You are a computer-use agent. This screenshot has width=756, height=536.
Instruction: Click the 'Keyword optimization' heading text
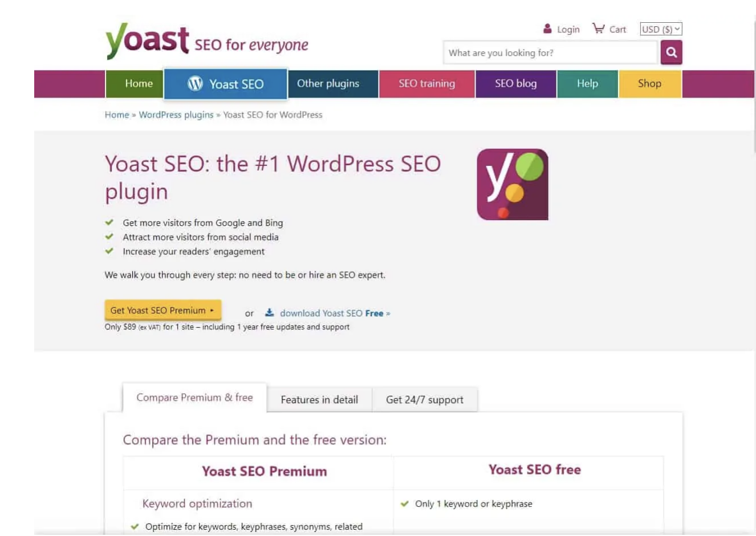click(197, 503)
